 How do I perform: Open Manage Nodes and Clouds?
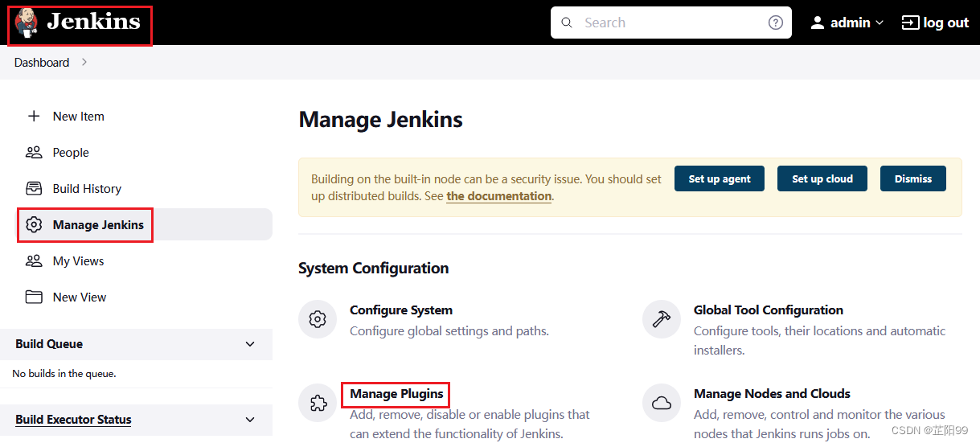click(x=772, y=394)
